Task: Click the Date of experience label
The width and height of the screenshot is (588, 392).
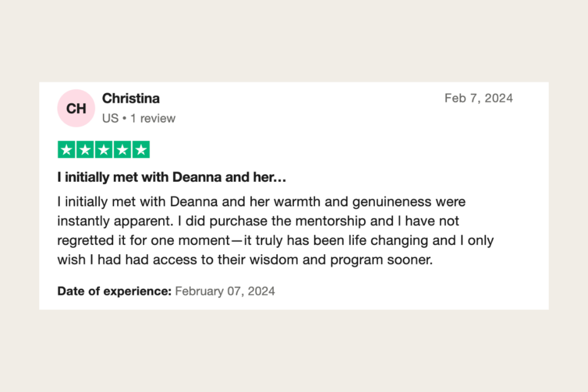Action: 114,291
